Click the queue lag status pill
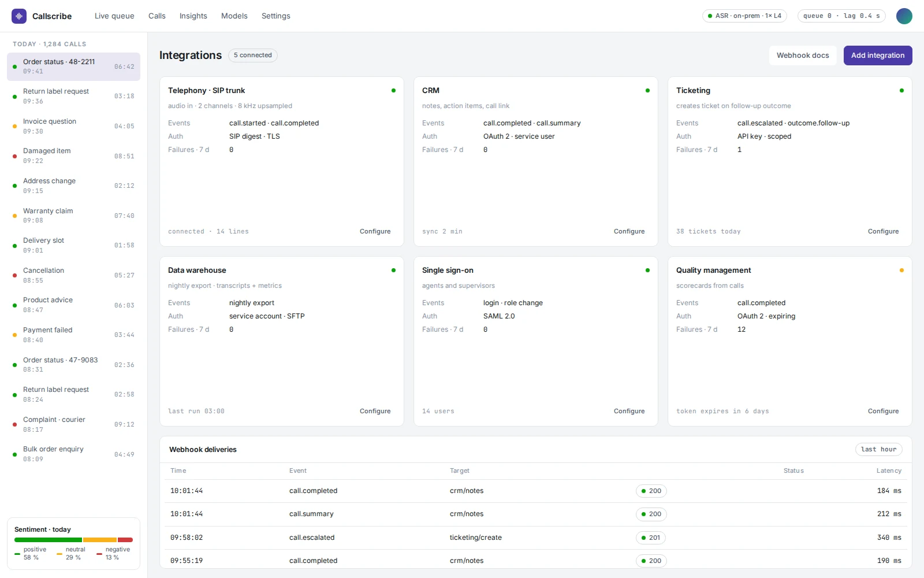Viewport: 924px width, 578px height. pos(841,16)
